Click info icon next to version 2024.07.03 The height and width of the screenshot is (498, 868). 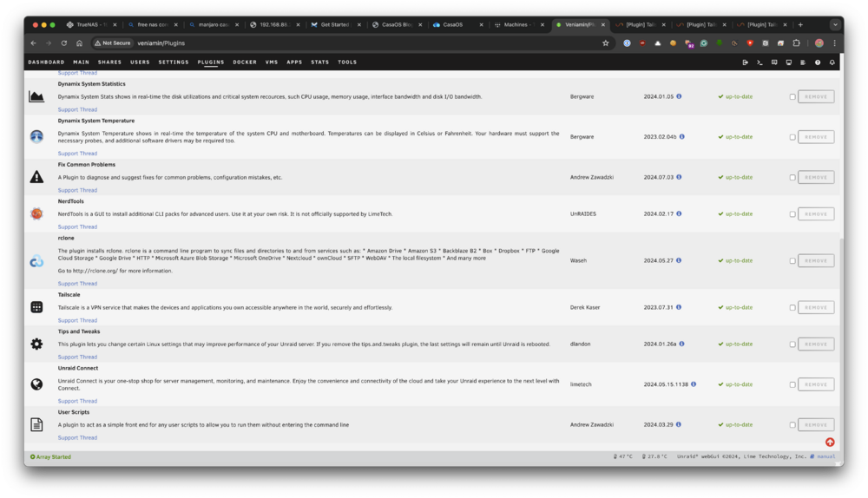click(x=679, y=177)
